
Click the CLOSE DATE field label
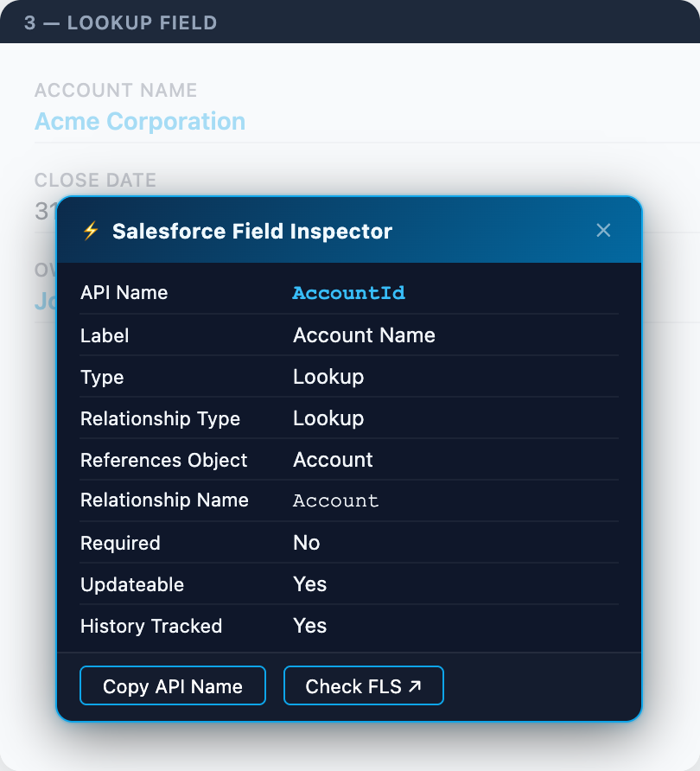[x=95, y=180]
